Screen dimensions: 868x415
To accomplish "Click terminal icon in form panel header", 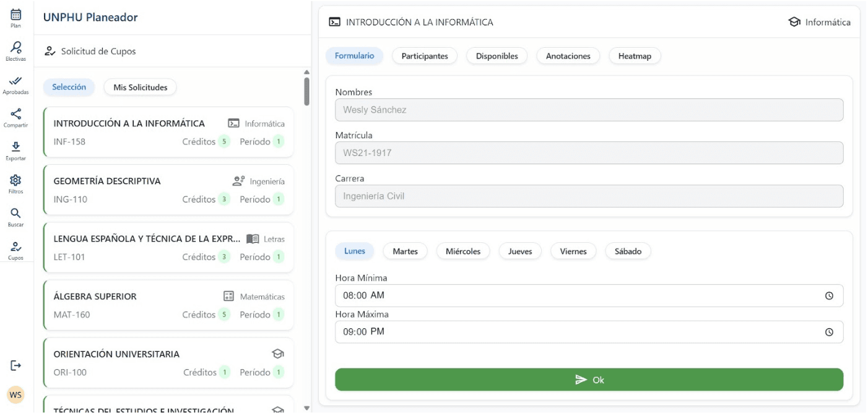I will (x=334, y=22).
